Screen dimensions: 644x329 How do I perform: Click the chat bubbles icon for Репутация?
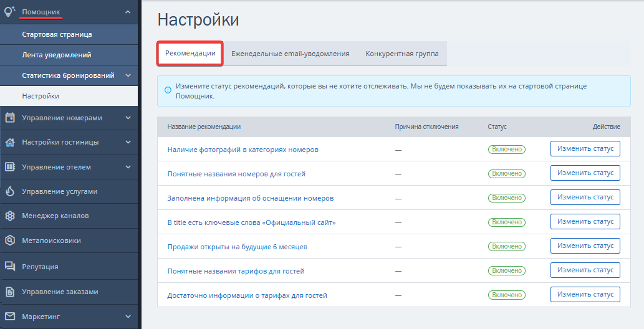pyautogui.click(x=10, y=267)
